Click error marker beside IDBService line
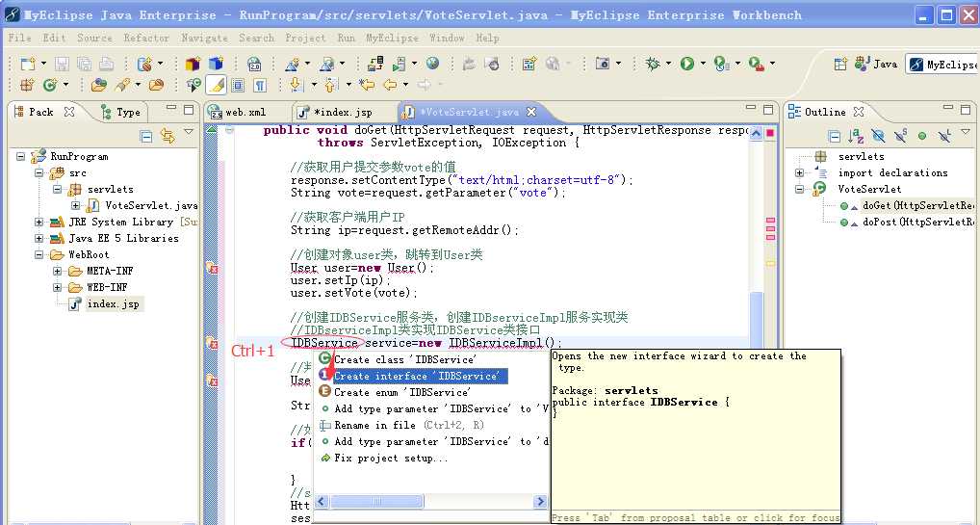 (x=212, y=343)
